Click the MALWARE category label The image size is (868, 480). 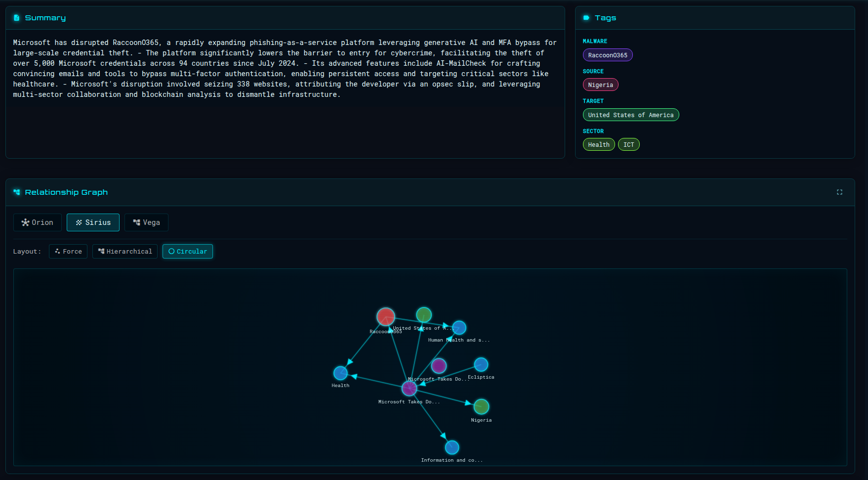click(595, 42)
